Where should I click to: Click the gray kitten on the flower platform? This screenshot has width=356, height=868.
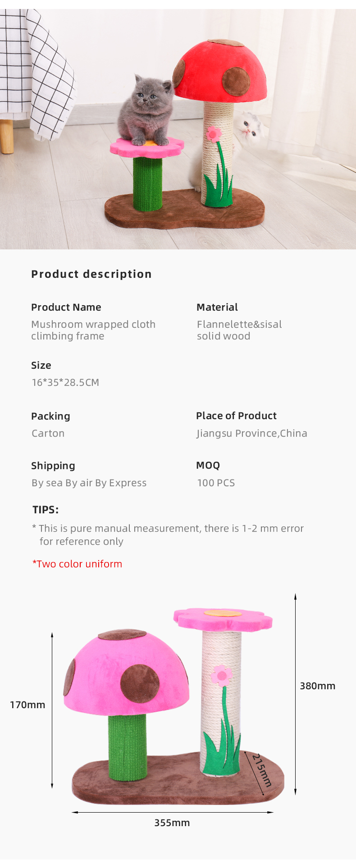tap(146, 110)
